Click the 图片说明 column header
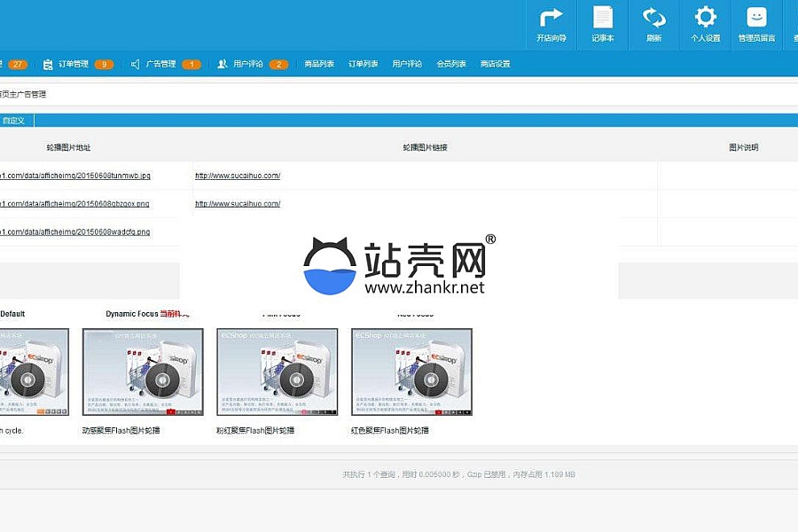 coord(744,148)
